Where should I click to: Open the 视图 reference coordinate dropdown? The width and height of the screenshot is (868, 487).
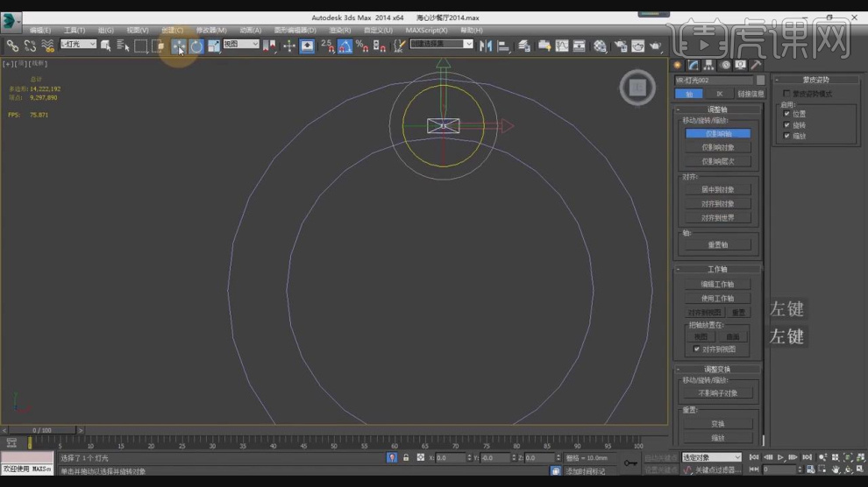click(x=241, y=44)
